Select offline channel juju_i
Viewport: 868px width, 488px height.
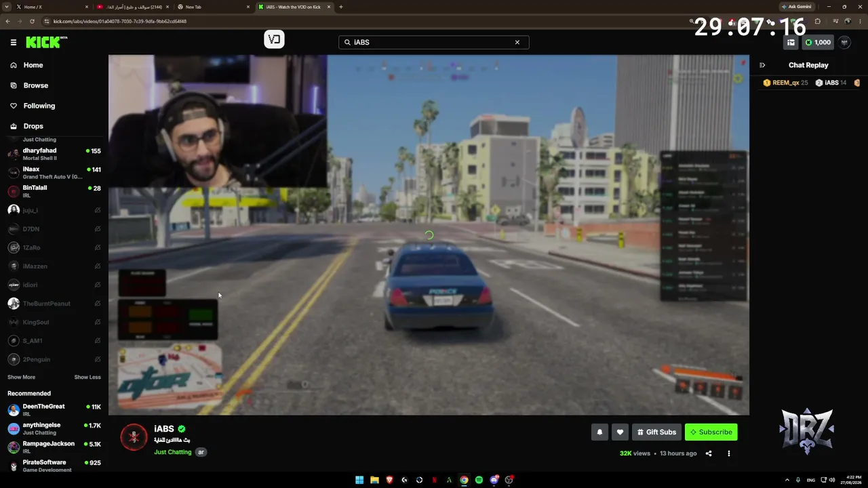coord(53,210)
